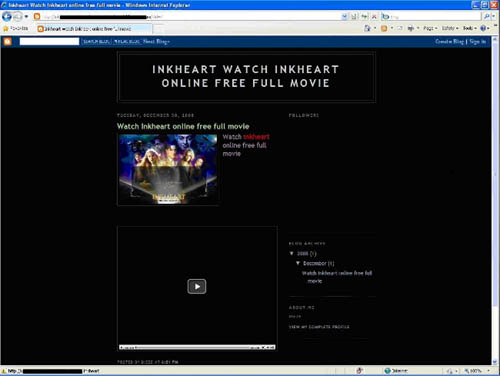Click the scrollbar down arrow
Image resolution: width=500 pixels, height=376 pixels.
[495, 362]
